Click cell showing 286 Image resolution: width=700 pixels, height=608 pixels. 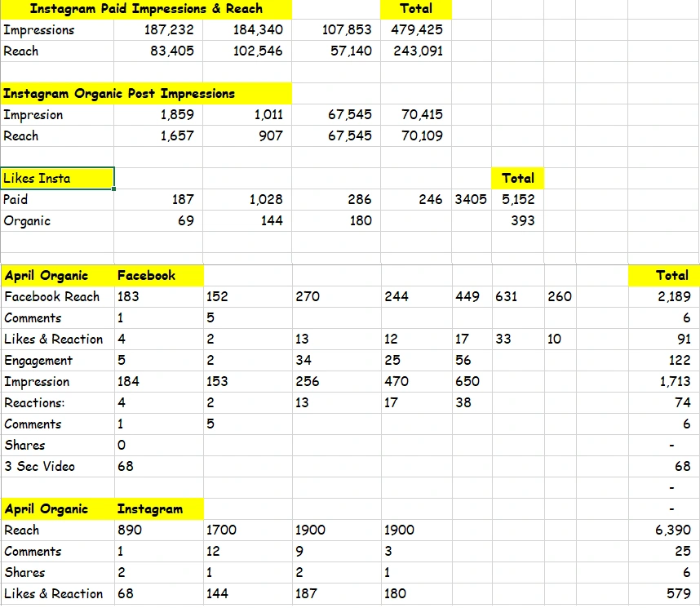point(336,199)
